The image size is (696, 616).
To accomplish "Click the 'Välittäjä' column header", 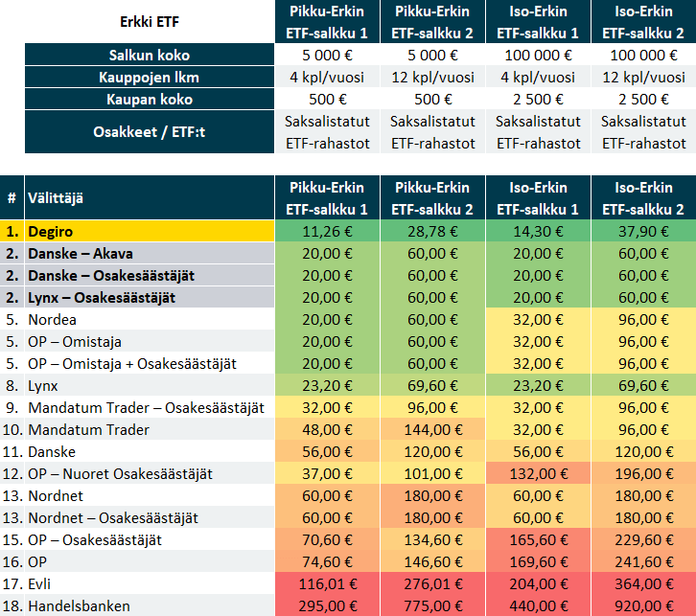I will [x=150, y=197].
